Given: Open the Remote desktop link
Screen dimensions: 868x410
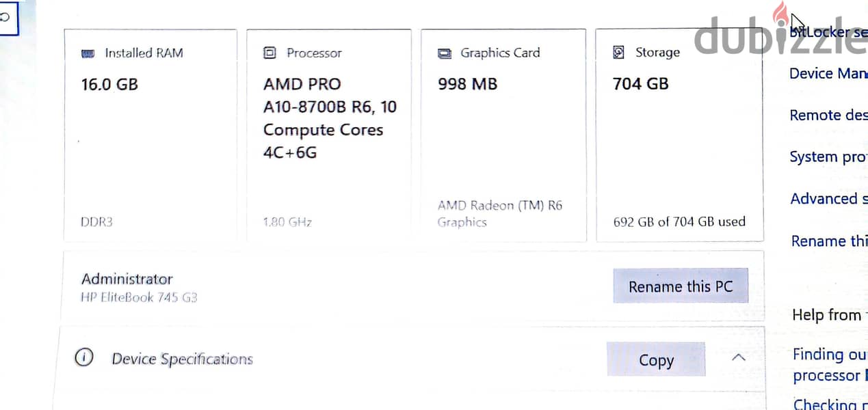Looking at the screenshot, I should (828, 115).
